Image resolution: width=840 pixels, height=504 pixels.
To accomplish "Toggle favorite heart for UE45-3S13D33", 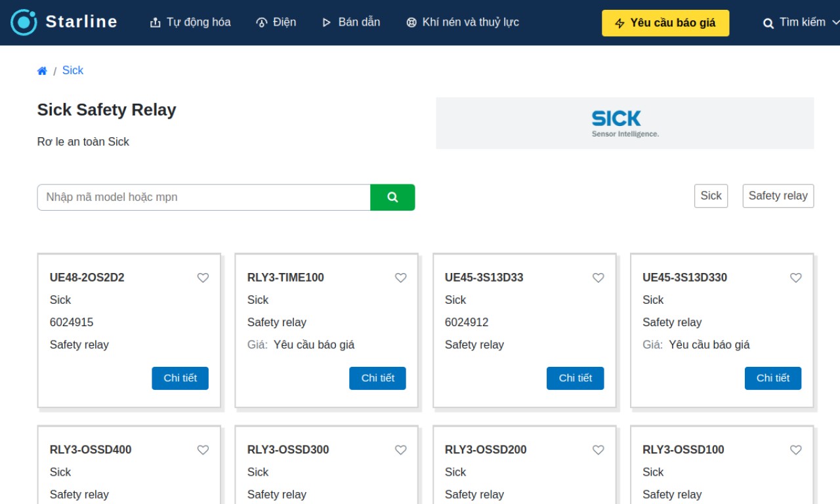I will pos(598,278).
